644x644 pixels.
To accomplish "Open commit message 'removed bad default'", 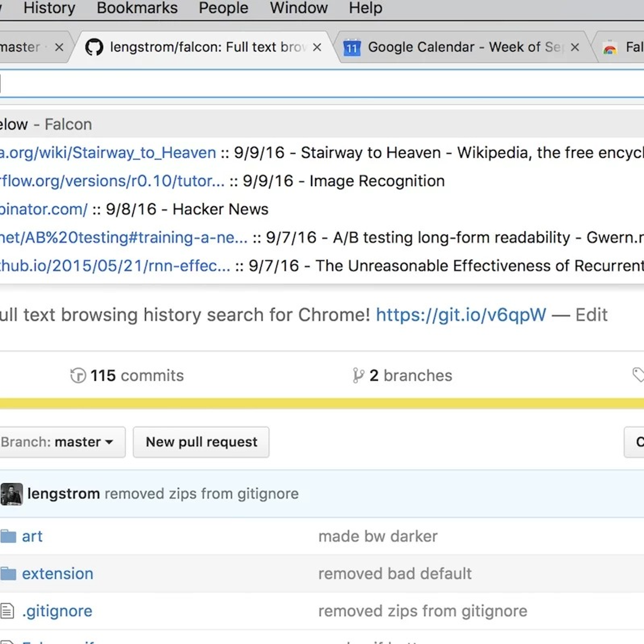I will [395, 574].
